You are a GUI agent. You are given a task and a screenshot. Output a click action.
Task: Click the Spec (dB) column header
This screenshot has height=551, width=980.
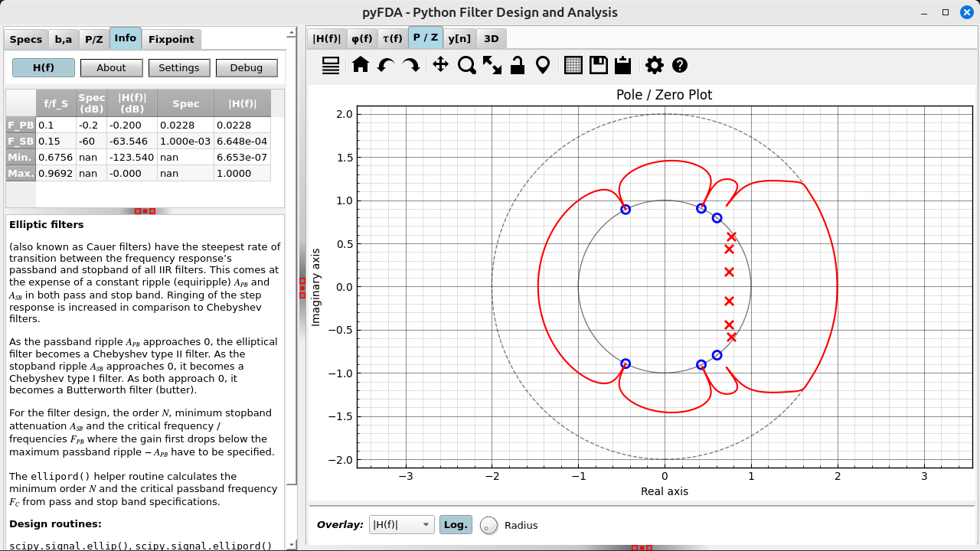tap(91, 103)
